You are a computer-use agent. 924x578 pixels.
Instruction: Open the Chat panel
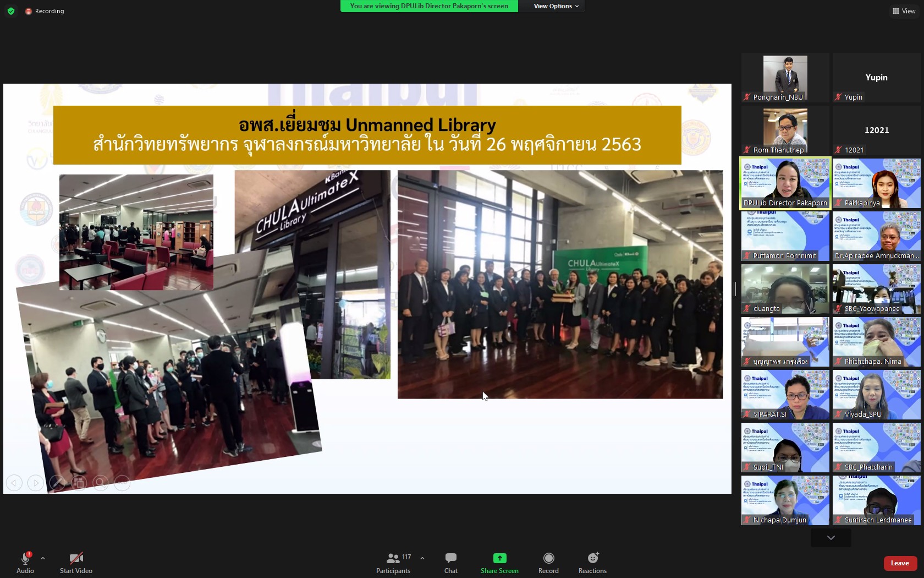[x=450, y=559]
